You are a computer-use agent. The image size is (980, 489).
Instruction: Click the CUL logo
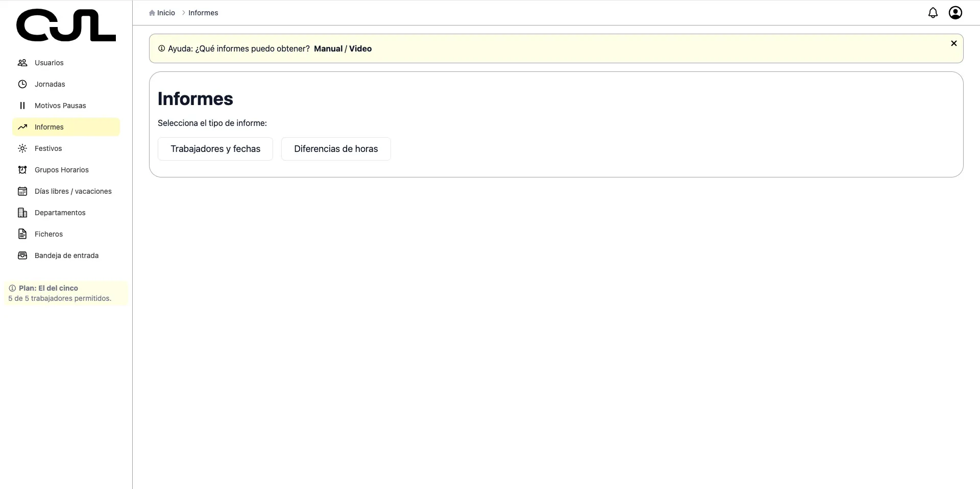pos(66,25)
